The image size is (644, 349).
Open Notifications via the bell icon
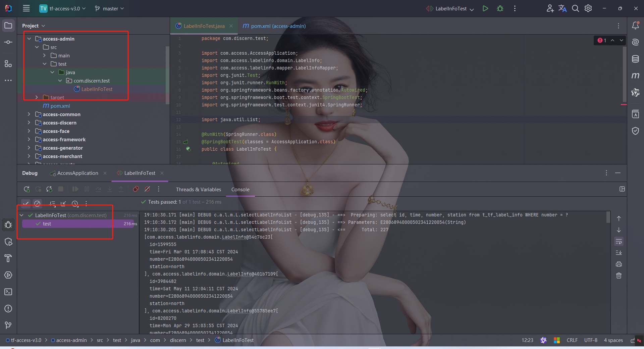pos(636,25)
